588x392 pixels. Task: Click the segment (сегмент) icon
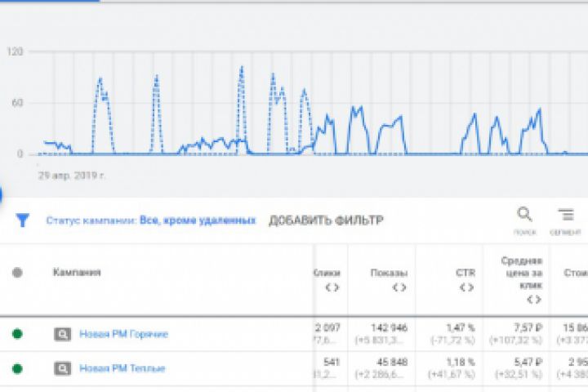point(565,215)
